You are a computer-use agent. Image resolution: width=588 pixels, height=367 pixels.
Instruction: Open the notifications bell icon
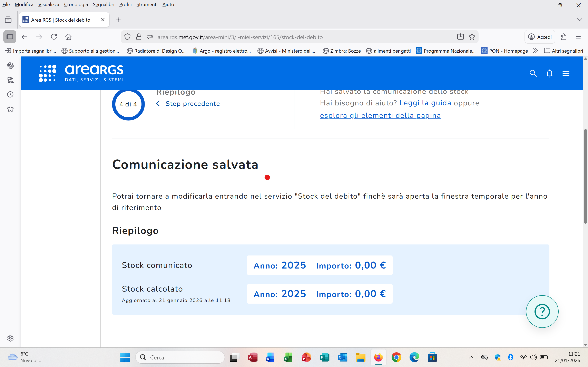click(x=549, y=73)
